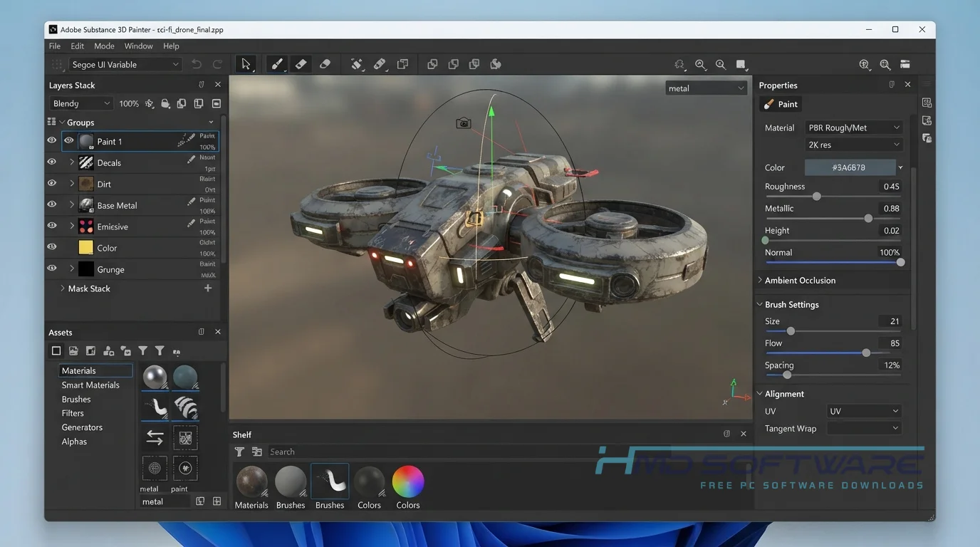Toggle the Emicsive layer eye icon

52,226
